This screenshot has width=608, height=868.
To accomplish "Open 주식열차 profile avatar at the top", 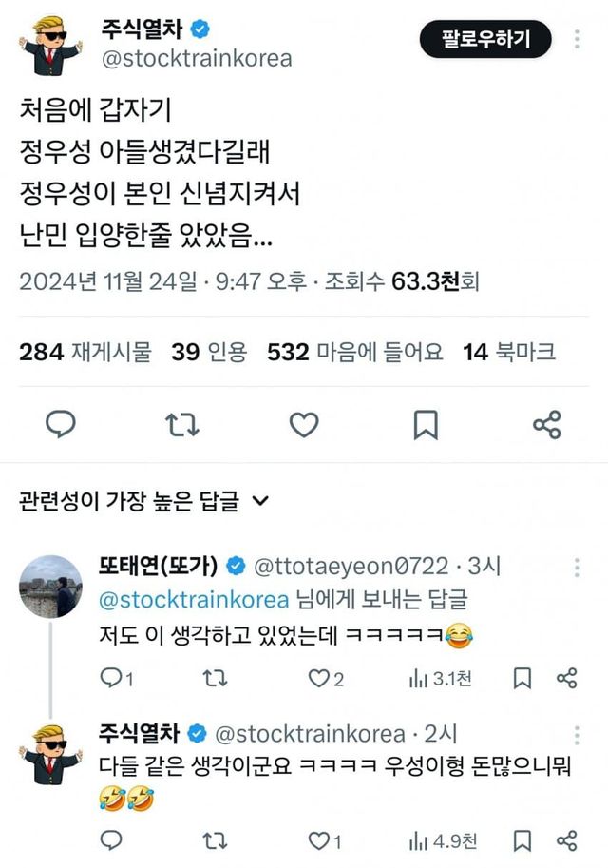I will point(50,44).
